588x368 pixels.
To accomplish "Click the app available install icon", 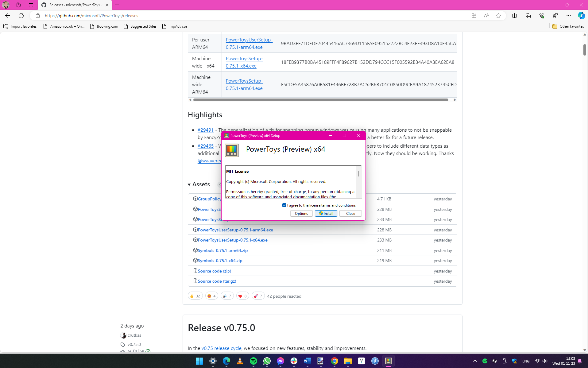I will click(x=474, y=16).
